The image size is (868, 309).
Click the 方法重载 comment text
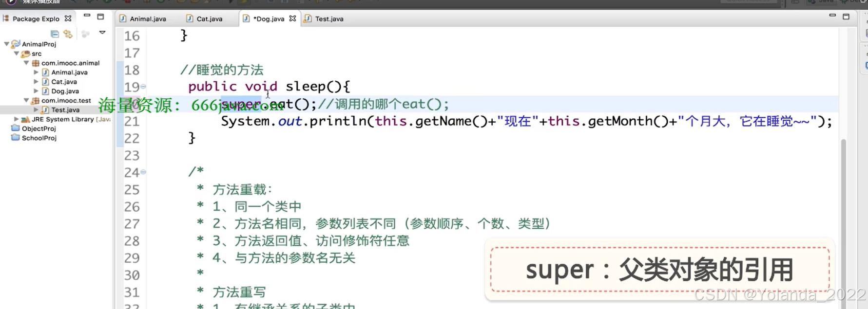tap(242, 189)
